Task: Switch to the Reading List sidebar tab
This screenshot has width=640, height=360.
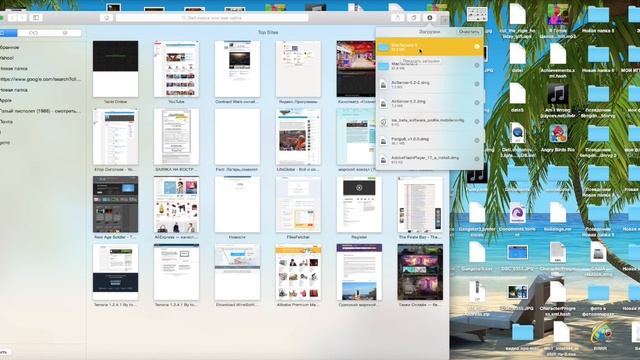Action: [x=33, y=33]
